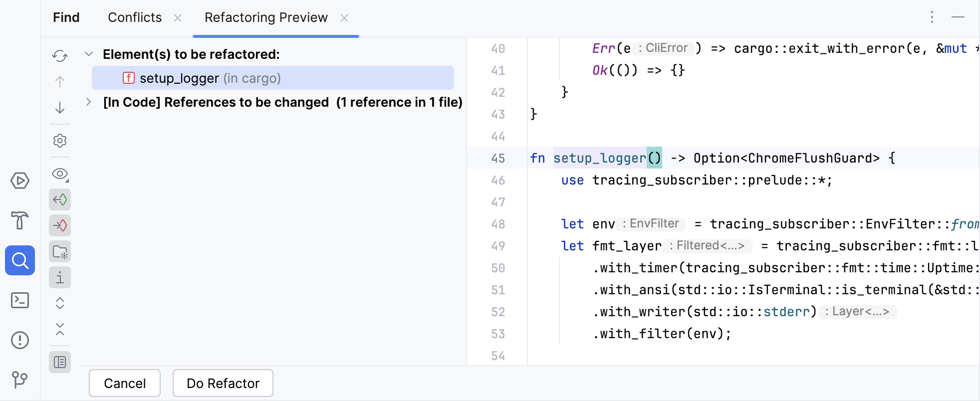Expand References to be changed node
Viewport: 980px width, 401px height.
(x=89, y=102)
